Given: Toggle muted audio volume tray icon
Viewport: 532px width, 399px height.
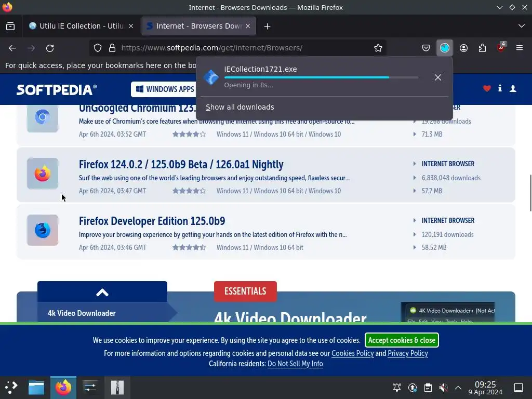Looking at the screenshot, I should pos(443,387).
